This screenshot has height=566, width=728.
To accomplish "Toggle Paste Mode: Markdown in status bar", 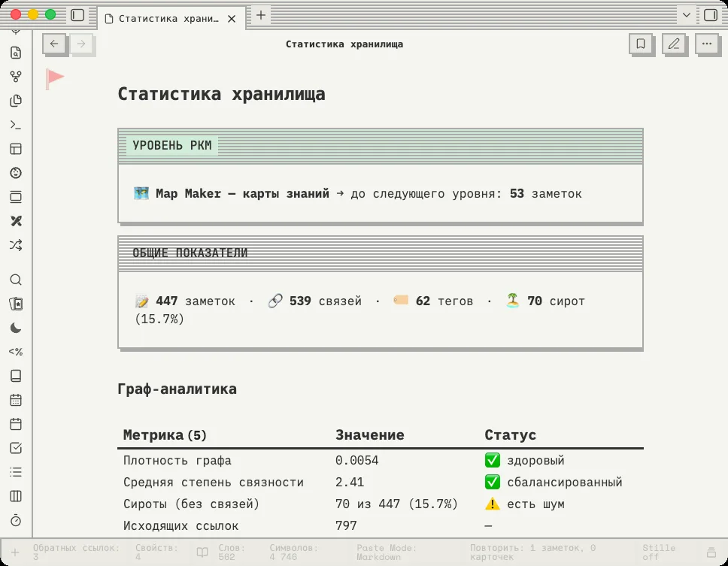I will point(387,552).
